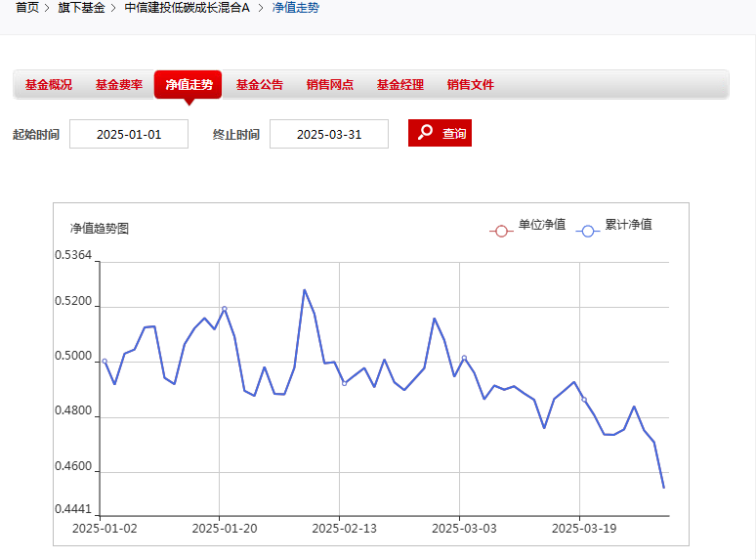Go to the 基金公告 tab
The height and width of the screenshot is (559, 756).
coord(260,85)
